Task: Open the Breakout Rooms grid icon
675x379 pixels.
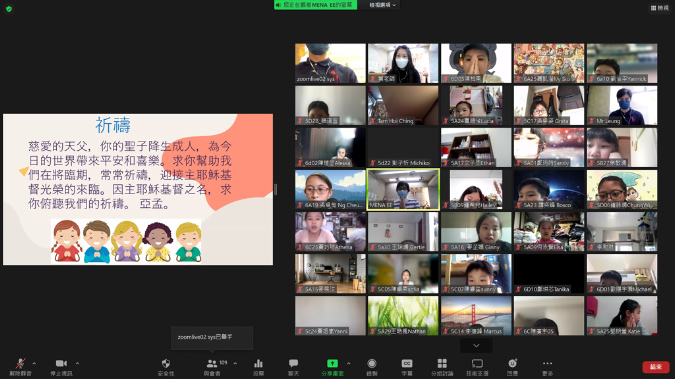Action: click(x=442, y=363)
